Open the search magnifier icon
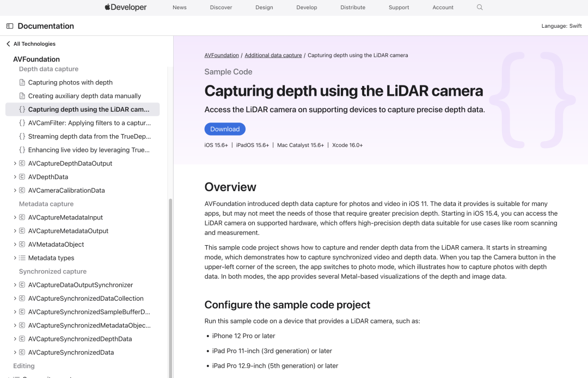Screen dimensions: 588x378 (x=480, y=7)
